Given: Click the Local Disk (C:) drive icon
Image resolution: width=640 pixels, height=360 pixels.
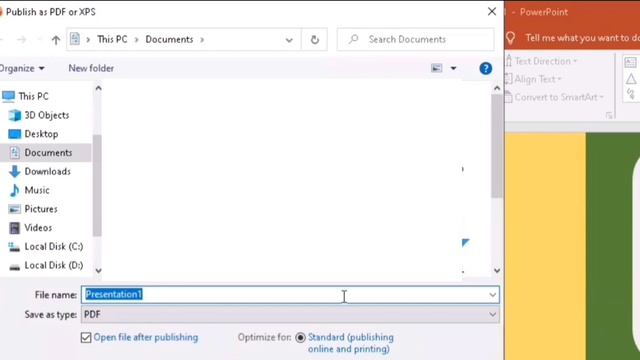Looking at the screenshot, I should [x=15, y=247].
